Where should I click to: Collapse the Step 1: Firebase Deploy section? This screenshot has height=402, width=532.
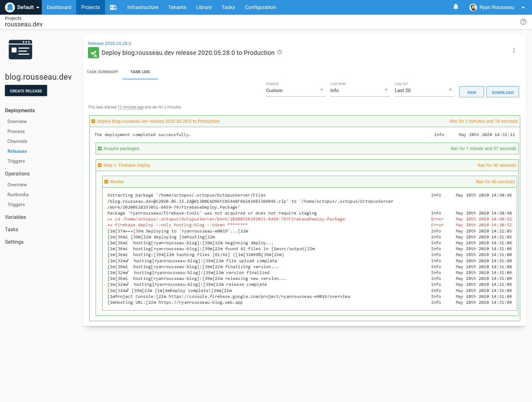point(100,165)
